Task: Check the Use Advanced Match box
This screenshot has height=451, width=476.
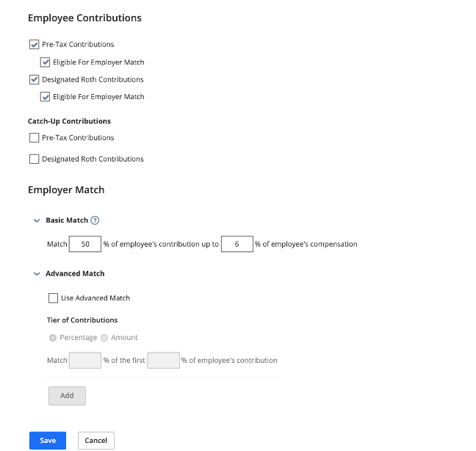Action: pyautogui.click(x=53, y=297)
